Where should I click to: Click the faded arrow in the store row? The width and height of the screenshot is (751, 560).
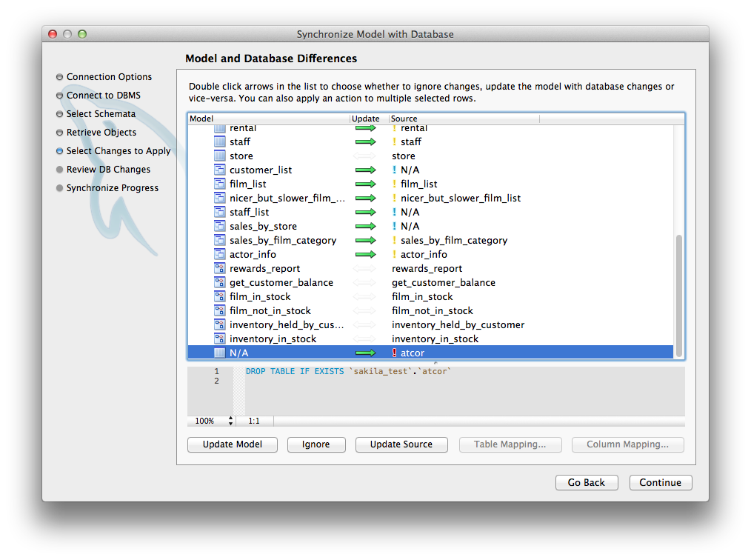(x=365, y=156)
